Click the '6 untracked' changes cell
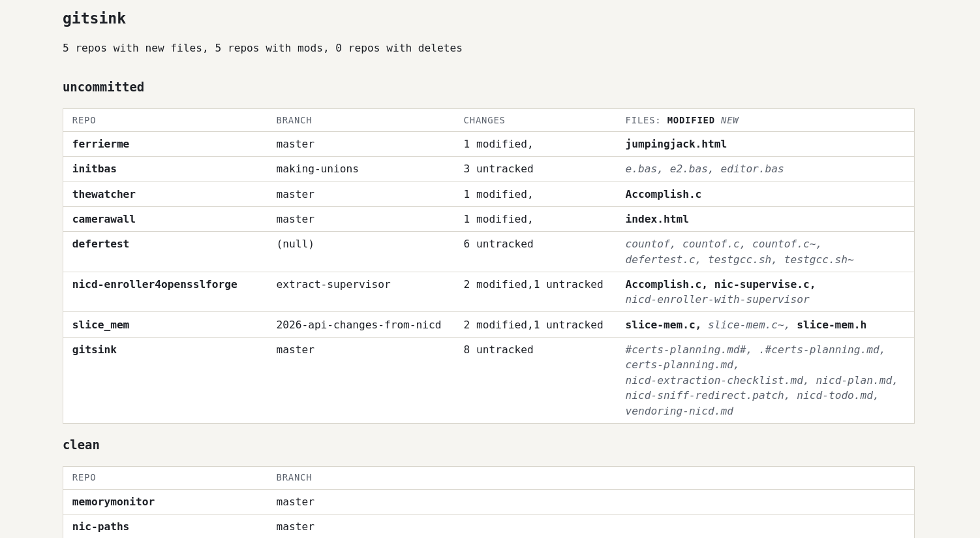Image resolution: width=980 pixels, height=538 pixels. tap(498, 244)
